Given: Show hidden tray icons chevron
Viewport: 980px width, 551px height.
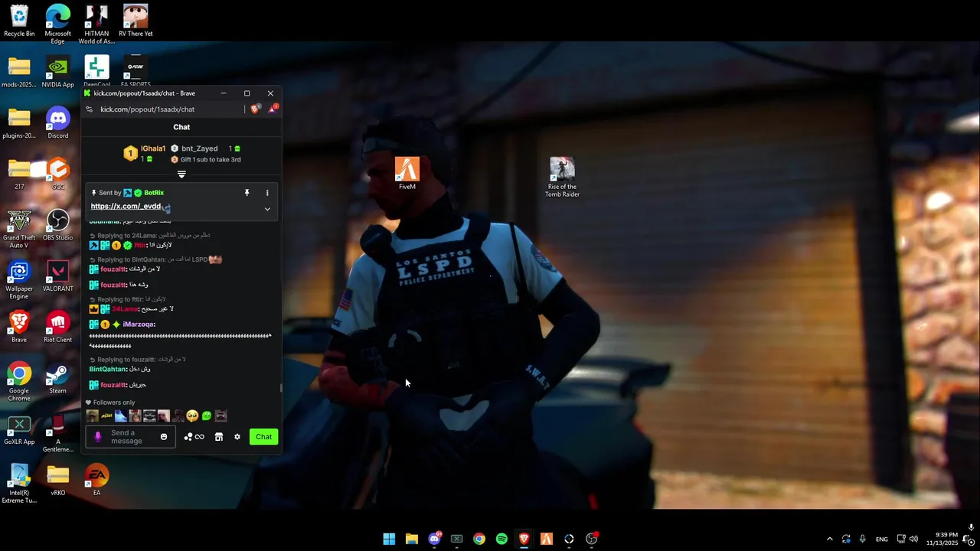Looking at the screenshot, I should 829,539.
